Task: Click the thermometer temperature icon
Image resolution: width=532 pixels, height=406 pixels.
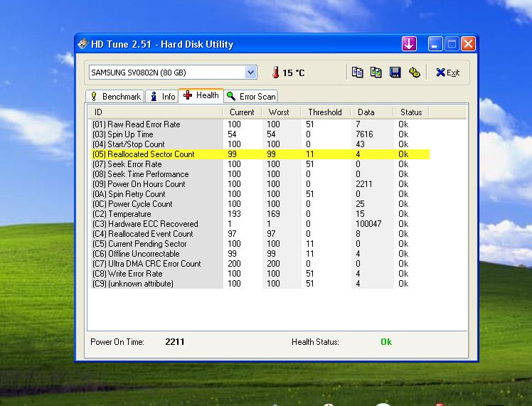Action: (x=276, y=73)
